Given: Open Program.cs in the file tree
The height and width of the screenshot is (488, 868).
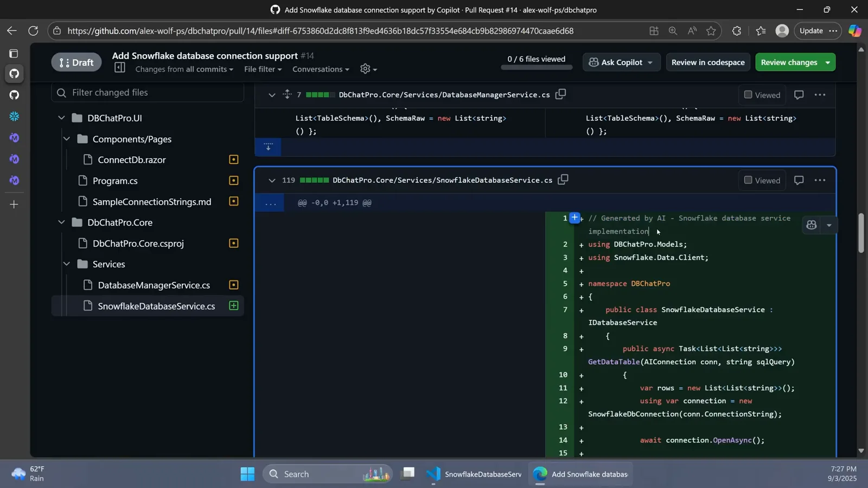Looking at the screenshot, I should 115,181.
